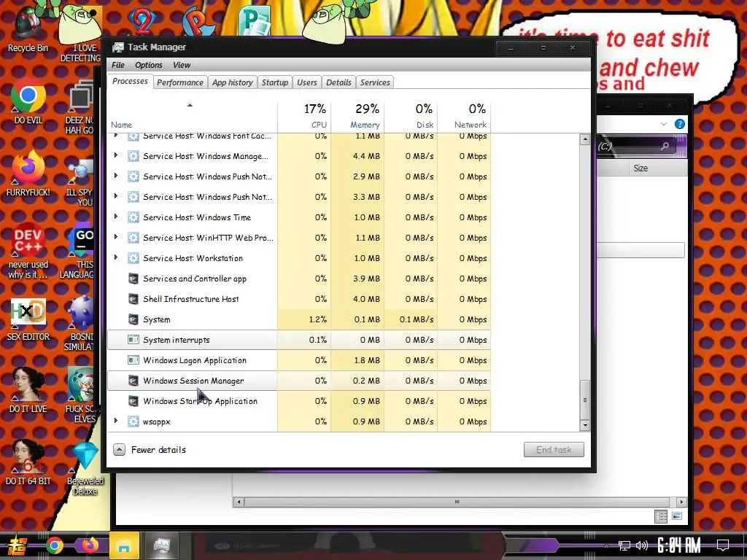Expand Service Host: WinHTTP Web Pro... row
Viewport: 747px width, 560px height.
point(116,238)
